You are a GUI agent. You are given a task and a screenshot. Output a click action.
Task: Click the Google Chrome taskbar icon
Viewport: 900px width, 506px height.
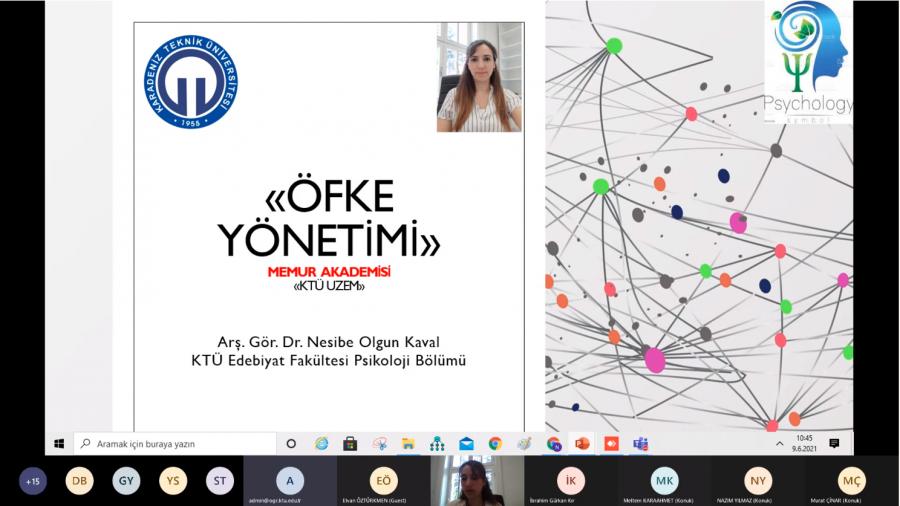tap(495, 443)
